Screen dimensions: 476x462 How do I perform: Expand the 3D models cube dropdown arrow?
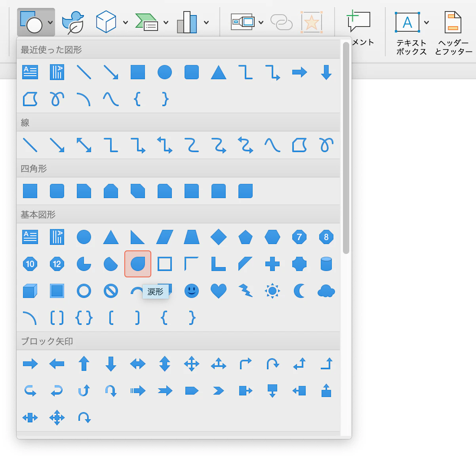pos(126,22)
